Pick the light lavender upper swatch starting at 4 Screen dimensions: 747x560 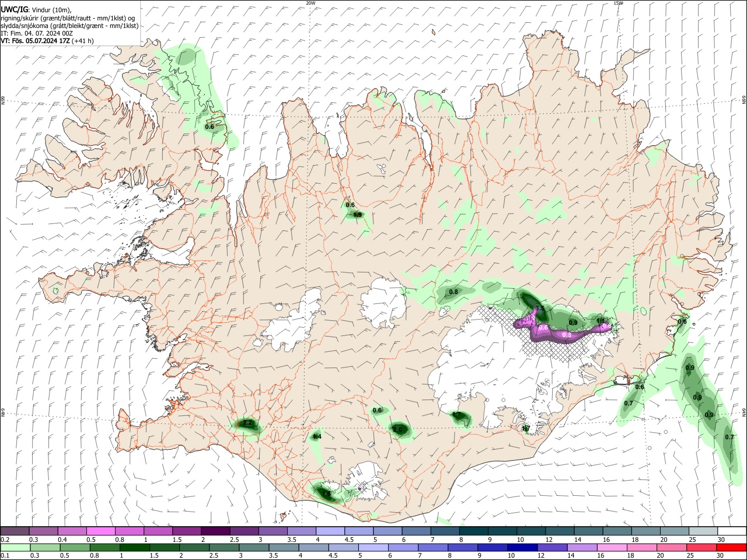pos(330,531)
